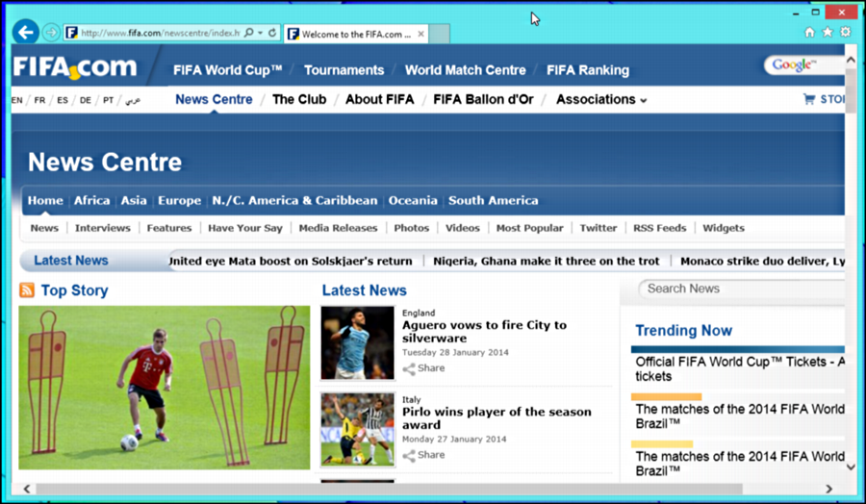Select the South America region tab
Viewport: 866px width, 504px height.
click(x=494, y=200)
